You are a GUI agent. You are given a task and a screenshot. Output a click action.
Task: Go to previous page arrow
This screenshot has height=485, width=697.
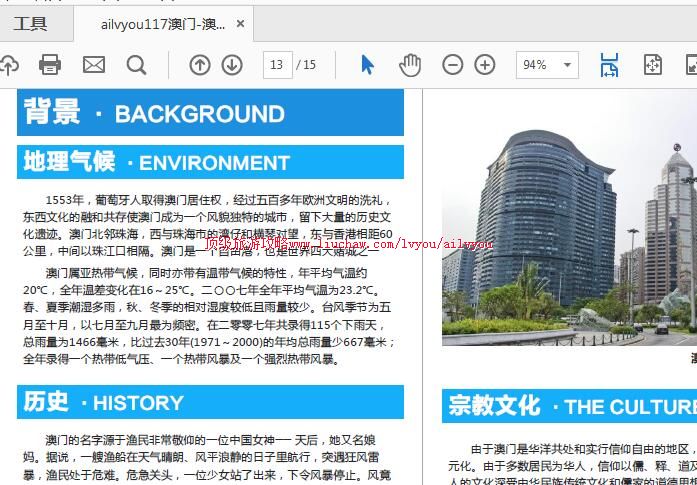(200, 65)
